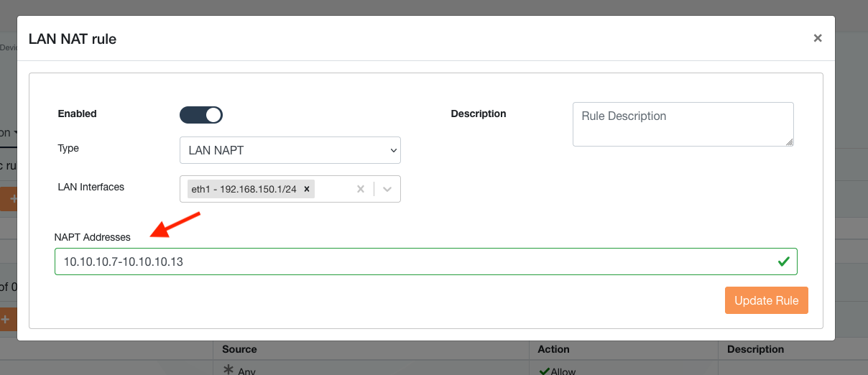The width and height of the screenshot is (868, 375).
Task: Select the eth1 - 192.168.150.1/24 tag
Action: pyautogui.click(x=244, y=190)
